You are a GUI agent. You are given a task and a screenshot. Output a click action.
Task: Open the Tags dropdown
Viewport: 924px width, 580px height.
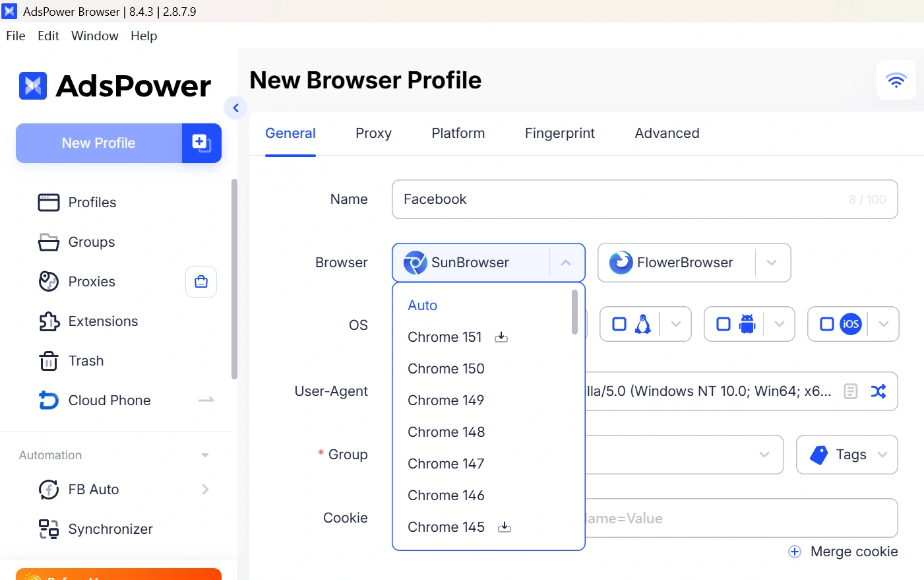pos(847,455)
